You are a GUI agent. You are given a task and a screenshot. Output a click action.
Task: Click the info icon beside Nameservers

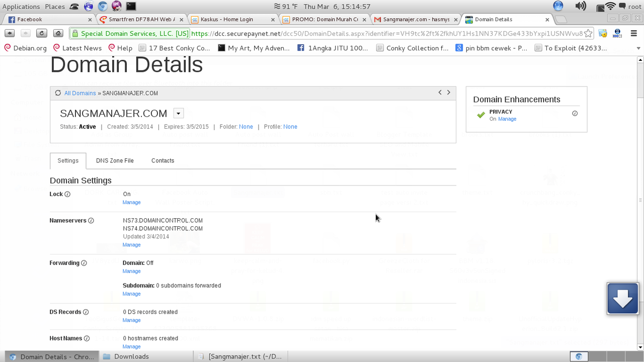tap(91, 221)
